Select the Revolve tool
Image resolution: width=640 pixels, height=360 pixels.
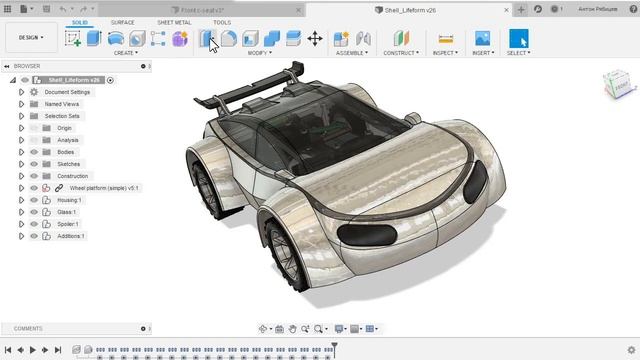tap(116, 38)
